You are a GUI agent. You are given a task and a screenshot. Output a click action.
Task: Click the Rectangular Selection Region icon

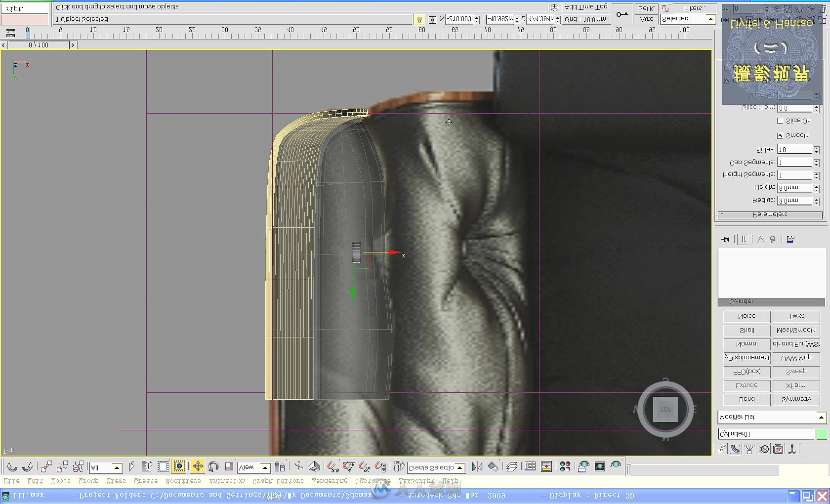pos(163,467)
